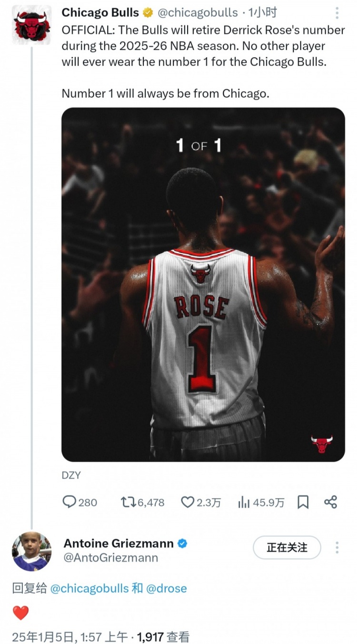Screen dimensions: 357x644
Task: Like the Bulls tweet with heart icon
Action: coord(188,502)
